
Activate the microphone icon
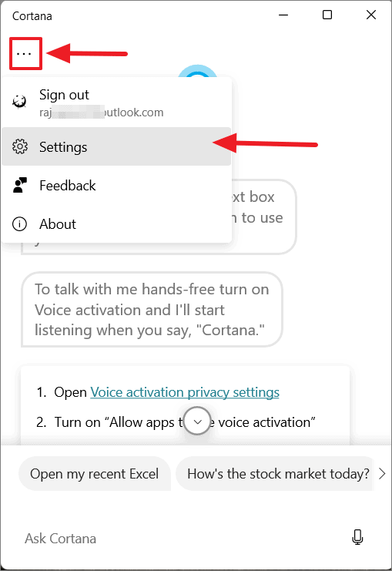pyautogui.click(x=357, y=537)
